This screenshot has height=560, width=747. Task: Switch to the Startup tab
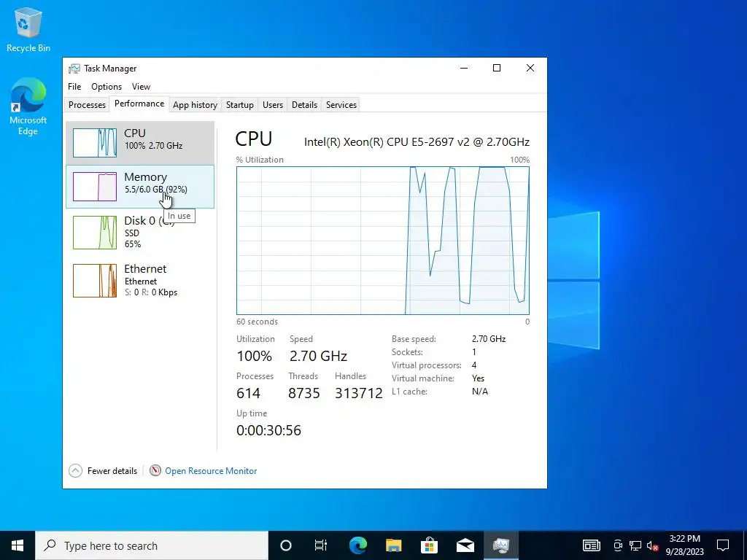tap(239, 105)
